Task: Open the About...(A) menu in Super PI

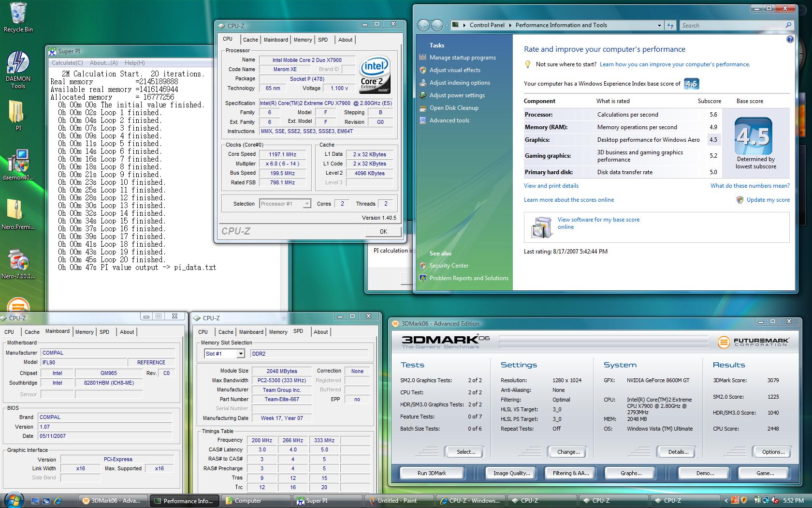Action: coord(104,62)
